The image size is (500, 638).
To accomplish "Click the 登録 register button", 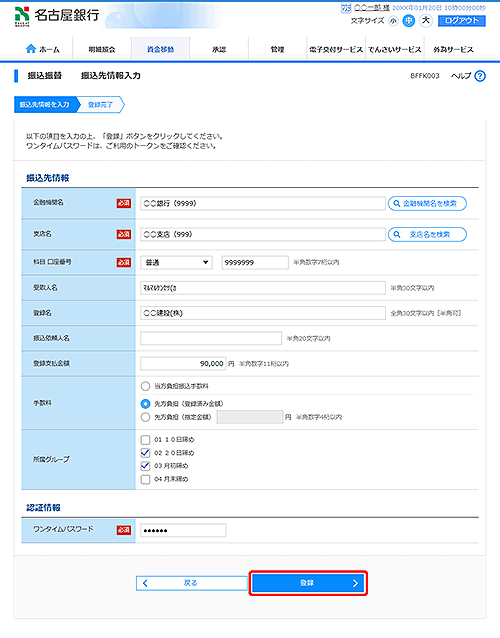I will (308, 583).
